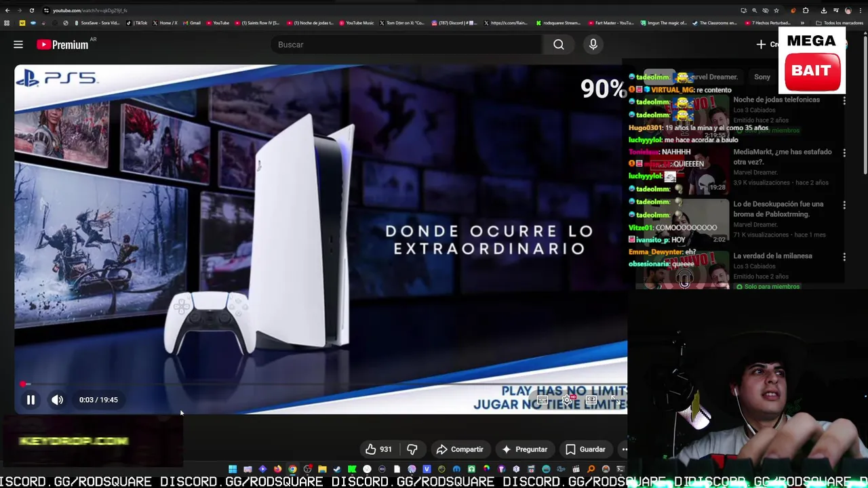
Task: Click the video title Noche de jodas bookmark
Action: [309, 23]
